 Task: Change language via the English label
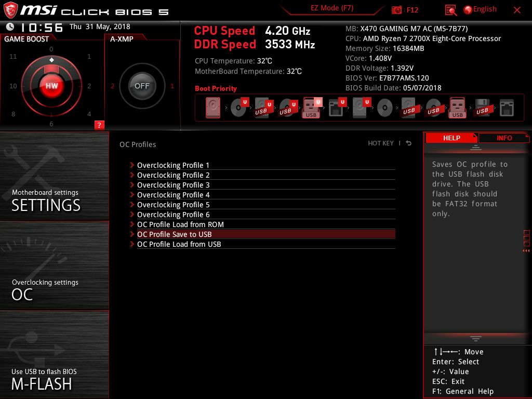(x=485, y=9)
